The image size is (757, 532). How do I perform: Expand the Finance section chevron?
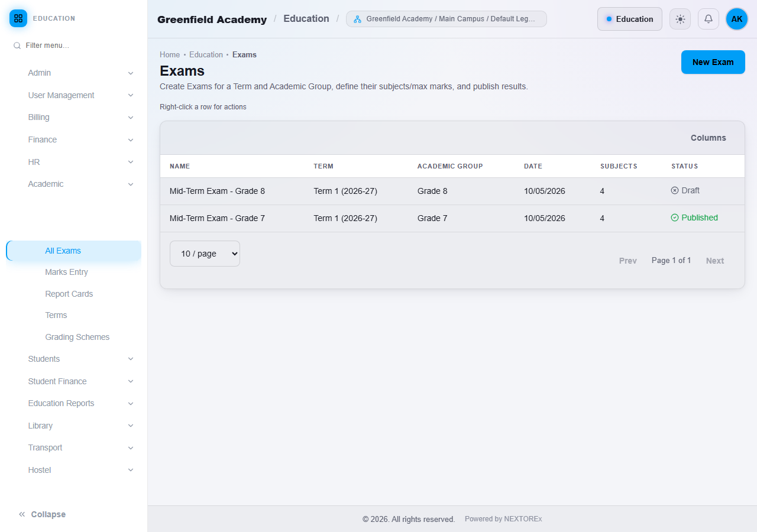coord(131,140)
